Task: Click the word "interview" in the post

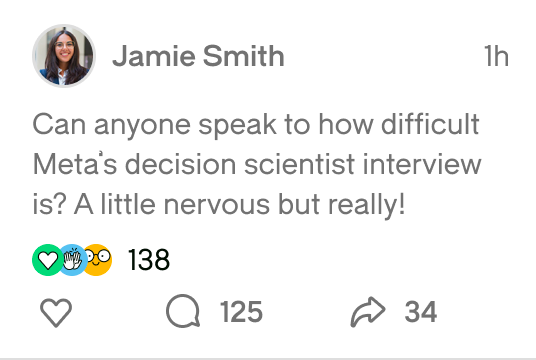Action: point(422,164)
